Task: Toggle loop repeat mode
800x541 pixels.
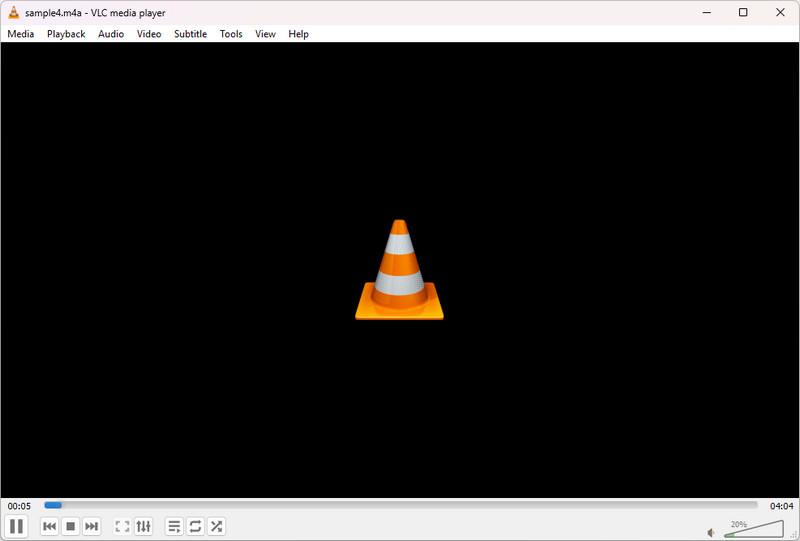Action: click(195, 526)
